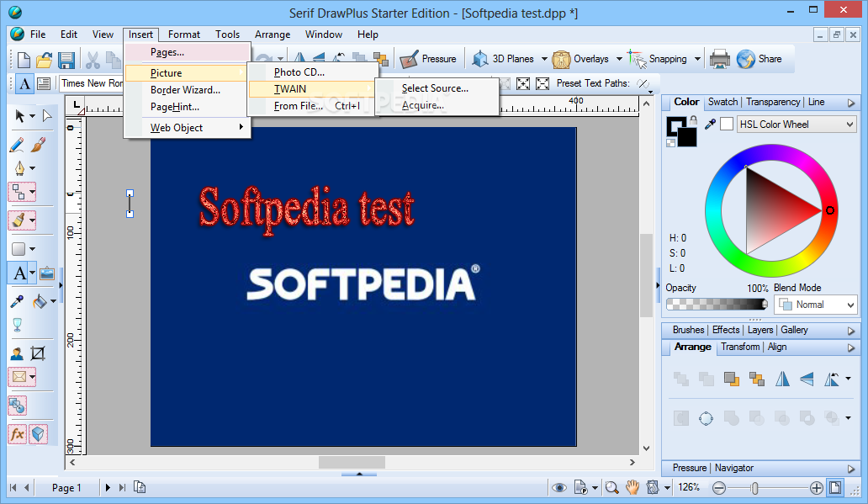Save the document with the floppy disk icon
Screen dimensions: 868x504
click(x=66, y=59)
